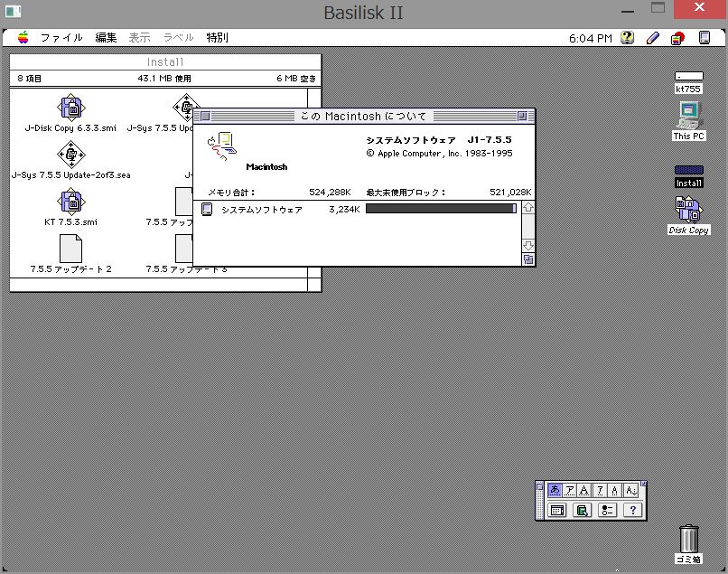This screenshot has width=728, height=574.
Task: Collapse the input palette with its corner box
Action: 643,484
